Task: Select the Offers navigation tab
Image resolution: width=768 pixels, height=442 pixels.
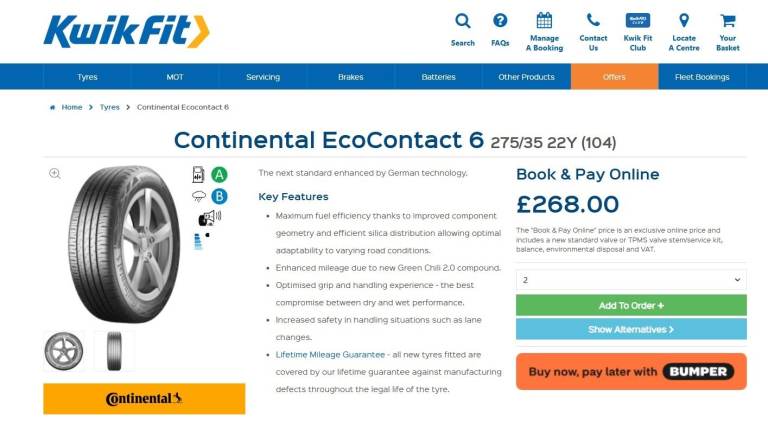Action: [614, 77]
